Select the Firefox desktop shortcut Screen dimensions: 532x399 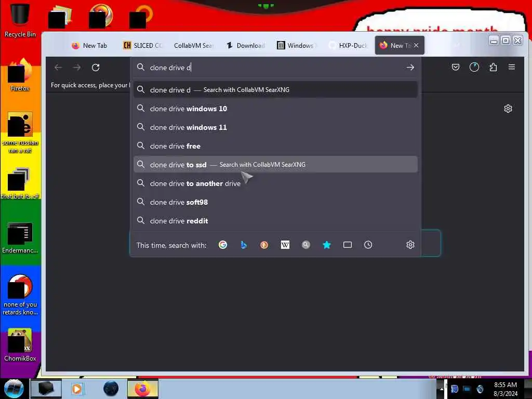20,75
